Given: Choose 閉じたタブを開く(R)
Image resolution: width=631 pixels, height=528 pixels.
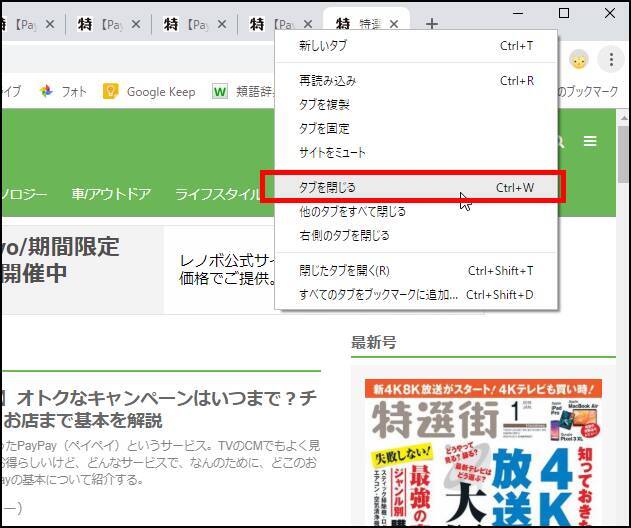Looking at the screenshot, I should pyautogui.click(x=344, y=270).
